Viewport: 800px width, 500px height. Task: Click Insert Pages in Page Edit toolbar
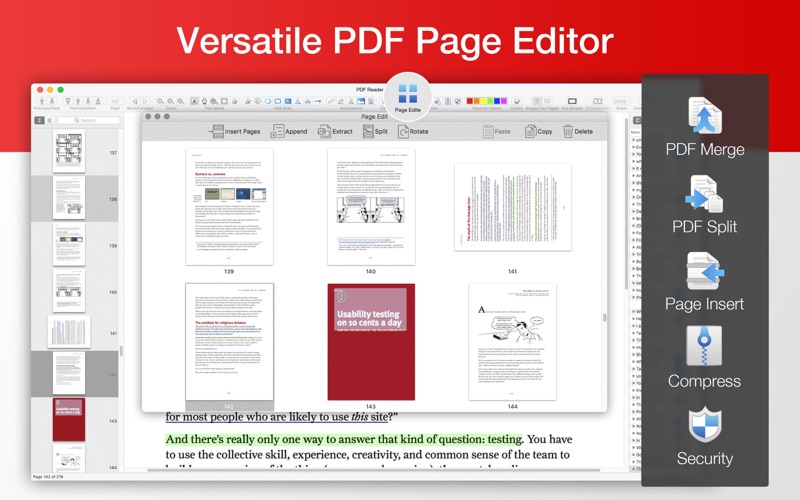coord(234,131)
